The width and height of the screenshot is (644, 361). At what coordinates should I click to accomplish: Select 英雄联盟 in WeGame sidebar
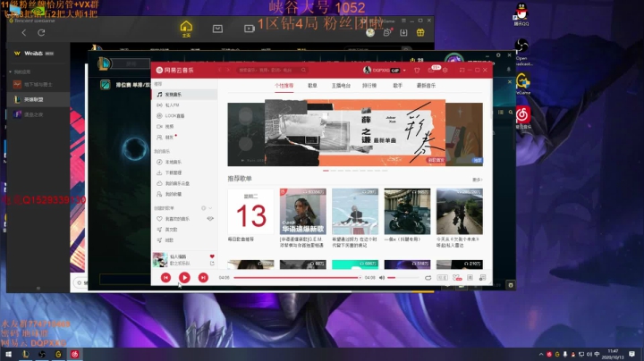(x=38, y=99)
